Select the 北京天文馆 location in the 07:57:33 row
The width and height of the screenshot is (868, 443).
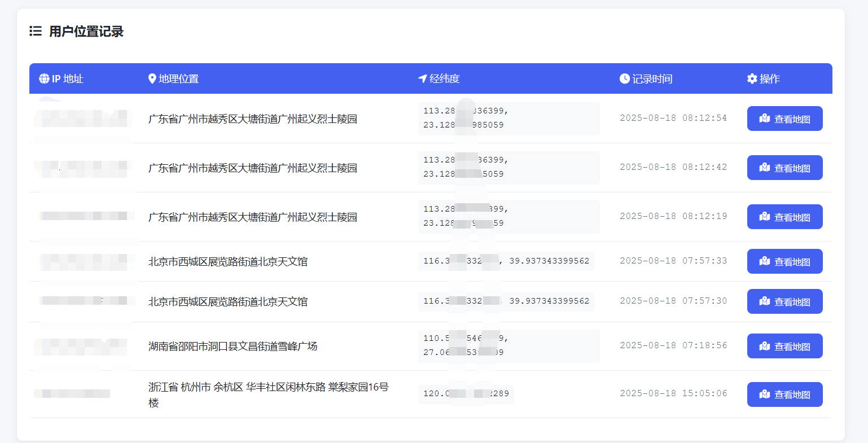click(228, 261)
